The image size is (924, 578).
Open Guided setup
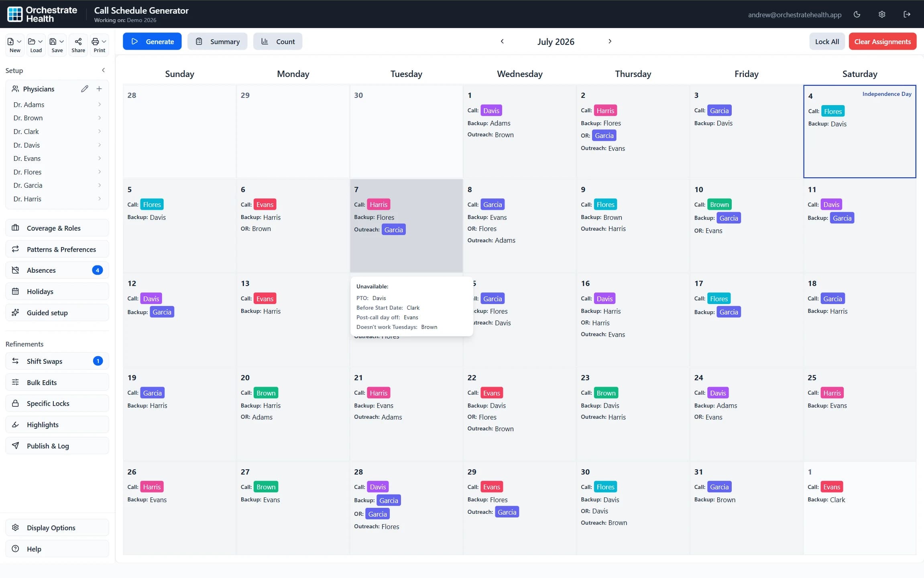coord(57,312)
